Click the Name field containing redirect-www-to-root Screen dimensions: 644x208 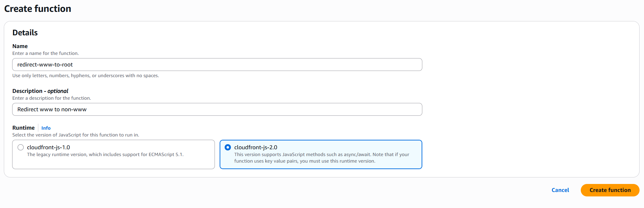pyautogui.click(x=217, y=65)
